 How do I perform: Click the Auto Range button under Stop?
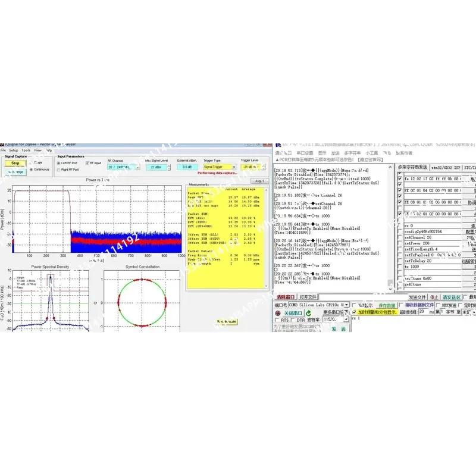[x=15, y=172]
